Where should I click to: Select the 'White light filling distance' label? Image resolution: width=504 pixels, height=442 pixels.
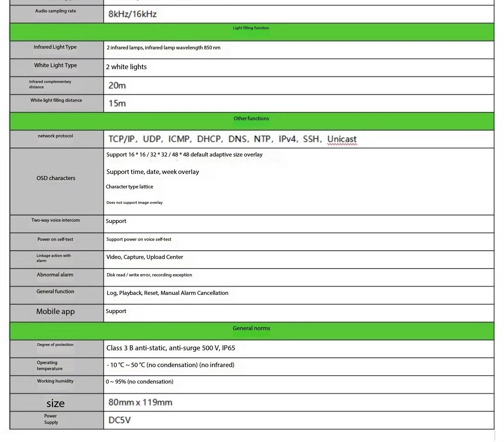[x=56, y=100]
